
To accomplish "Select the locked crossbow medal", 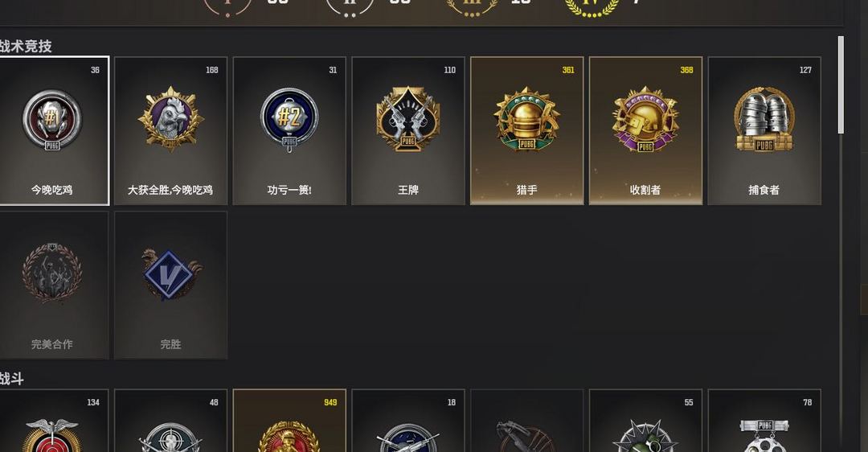I will [527, 421].
